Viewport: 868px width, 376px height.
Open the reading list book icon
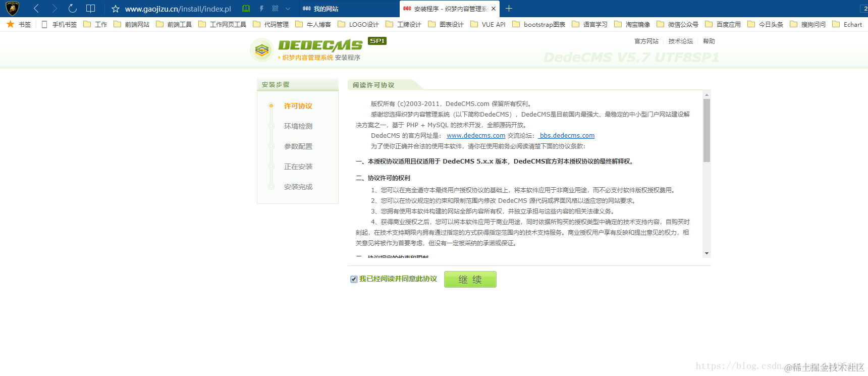(x=91, y=9)
